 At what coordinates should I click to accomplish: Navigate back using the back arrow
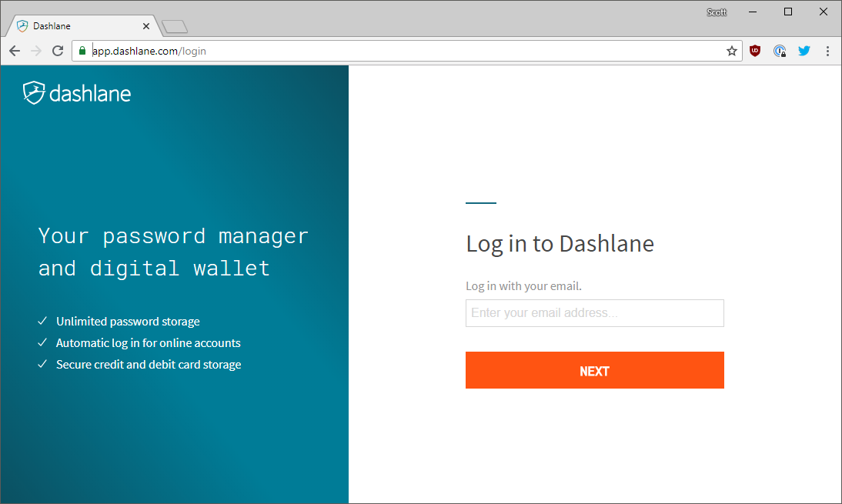[x=15, y=51]
